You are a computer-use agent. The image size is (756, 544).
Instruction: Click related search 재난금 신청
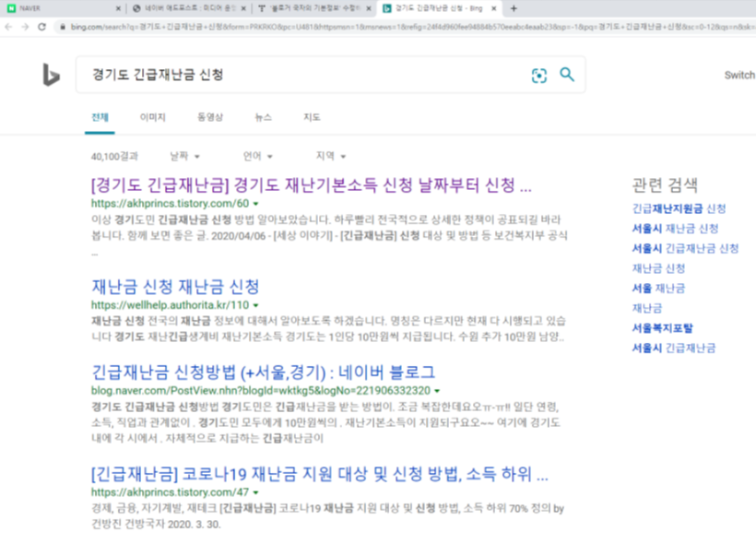coord(658,268)
